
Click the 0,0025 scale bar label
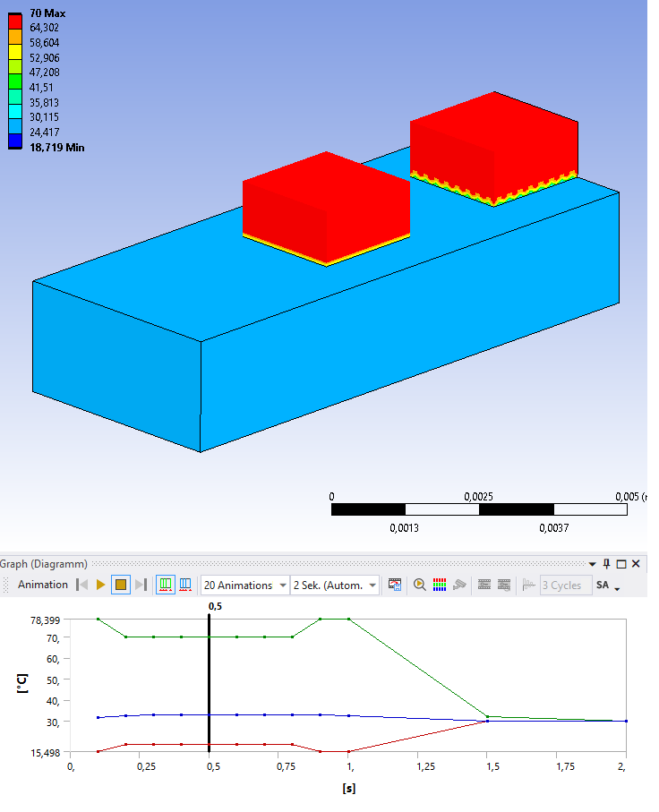478,497
